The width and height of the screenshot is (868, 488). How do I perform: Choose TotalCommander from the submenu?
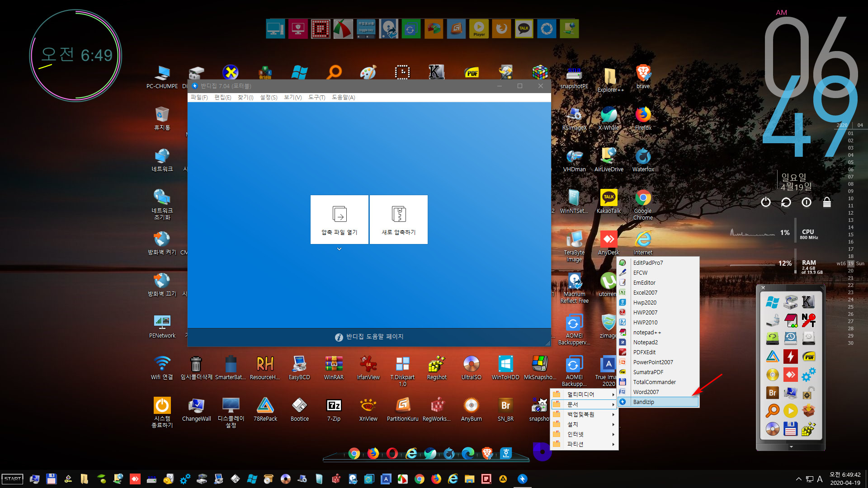point(658,382)
